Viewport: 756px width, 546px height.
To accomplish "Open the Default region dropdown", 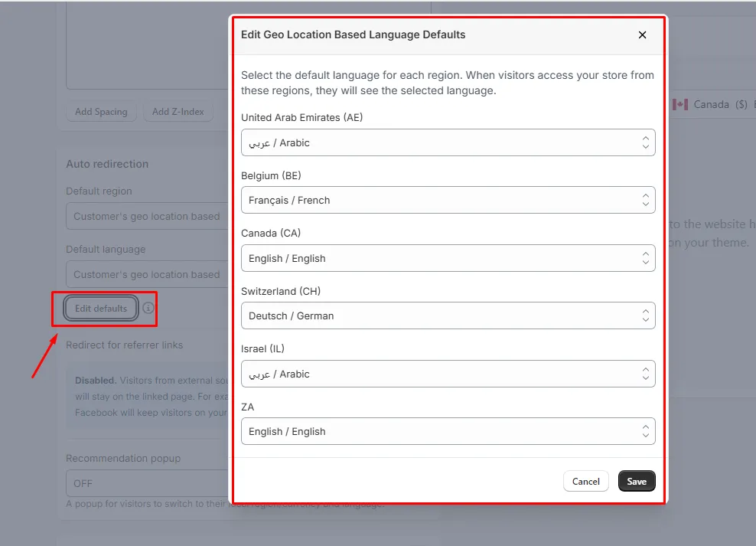I will click(x=147, y=216).
